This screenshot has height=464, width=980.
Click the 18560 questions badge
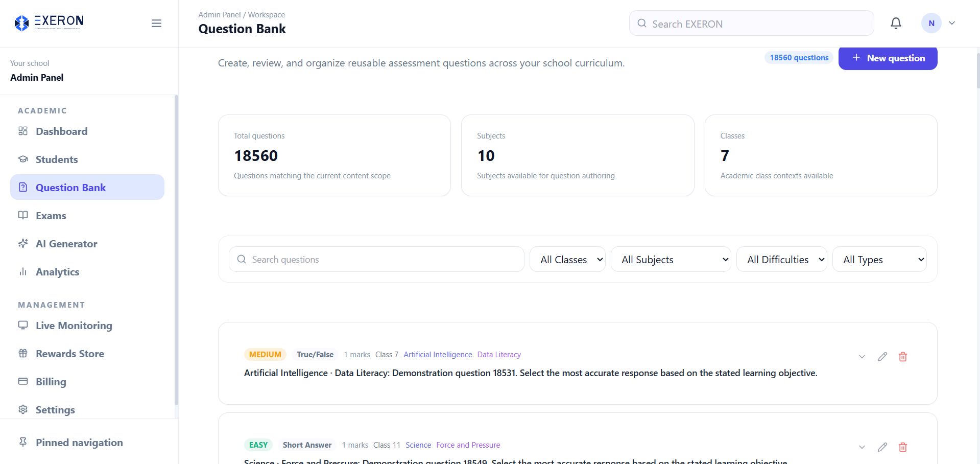click(x=799, y=58)
